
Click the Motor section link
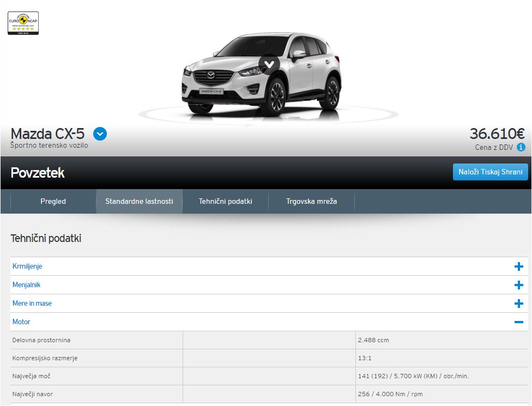(21, 322)
